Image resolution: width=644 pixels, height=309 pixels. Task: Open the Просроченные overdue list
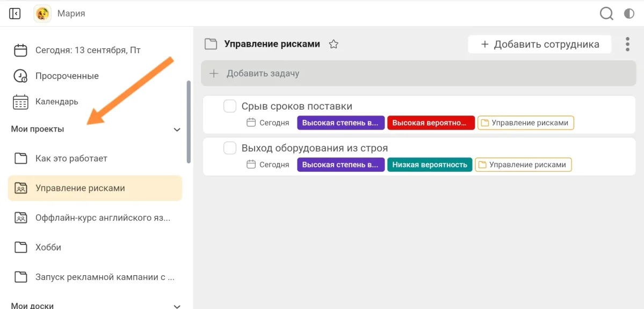(x=67, y=76)
